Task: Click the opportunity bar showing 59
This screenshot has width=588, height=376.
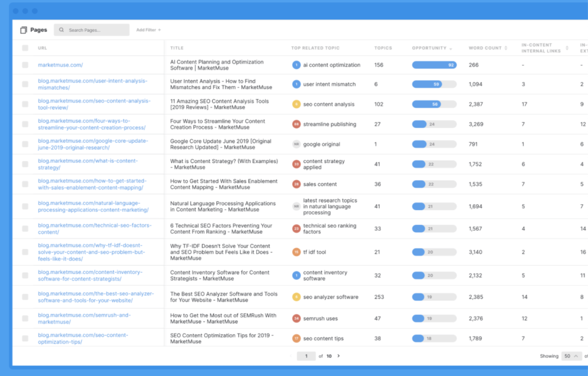Action: coord(434,84)
